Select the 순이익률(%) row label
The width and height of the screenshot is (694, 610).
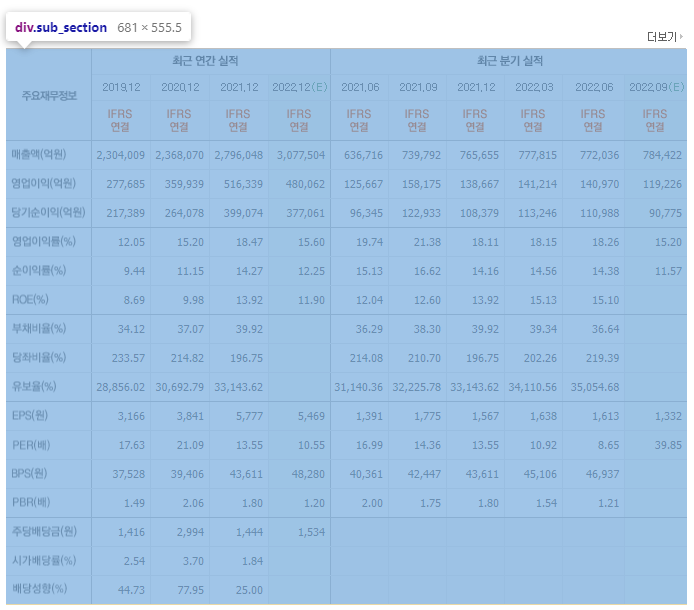coord(39,270)
